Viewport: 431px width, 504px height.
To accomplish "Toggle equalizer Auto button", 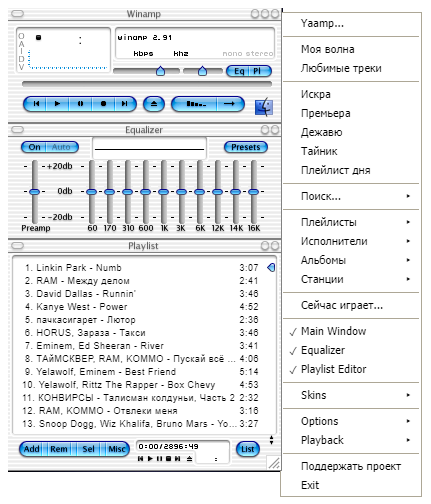I will [x=62, y=147].
